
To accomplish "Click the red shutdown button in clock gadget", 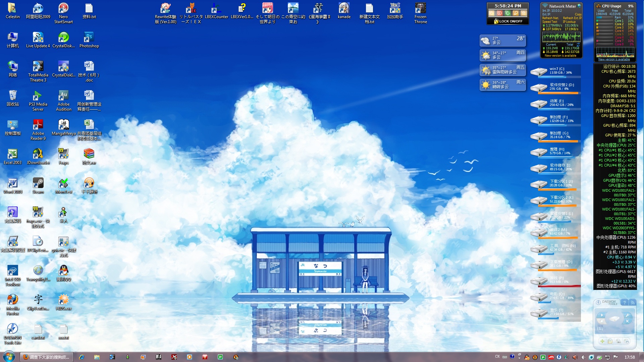I will pyautogui.click(x=500, y=13).
